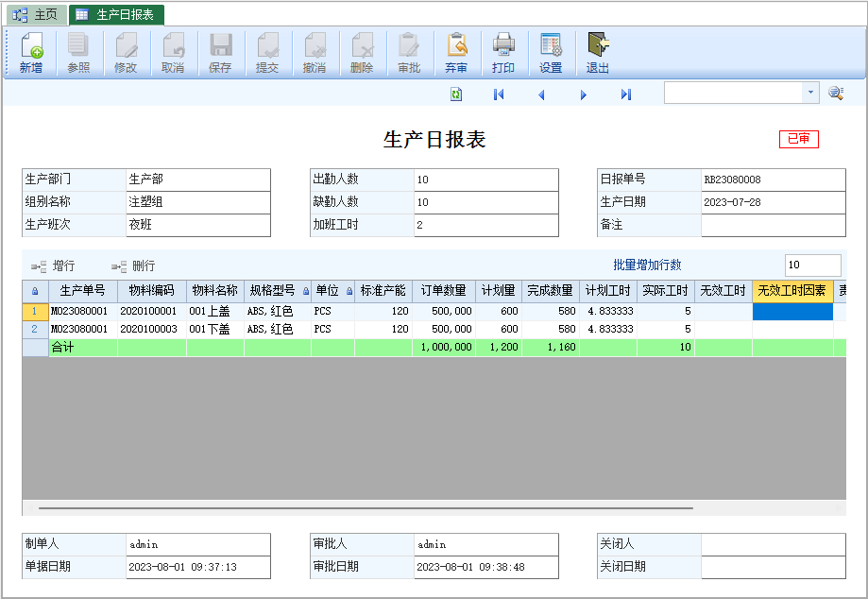Click the empty 关闭人 field
The image size is (868, 599).
click(774, 545)
